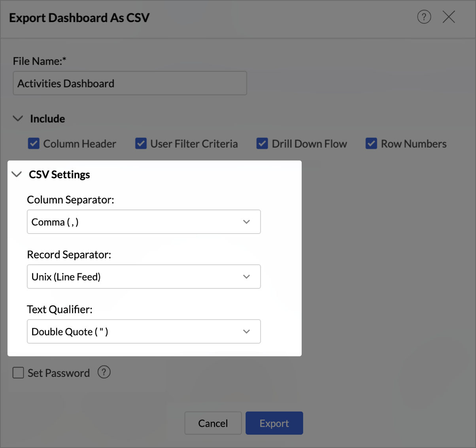
Task: Disable the Drill Down Flow option
Action: point(262,143)
